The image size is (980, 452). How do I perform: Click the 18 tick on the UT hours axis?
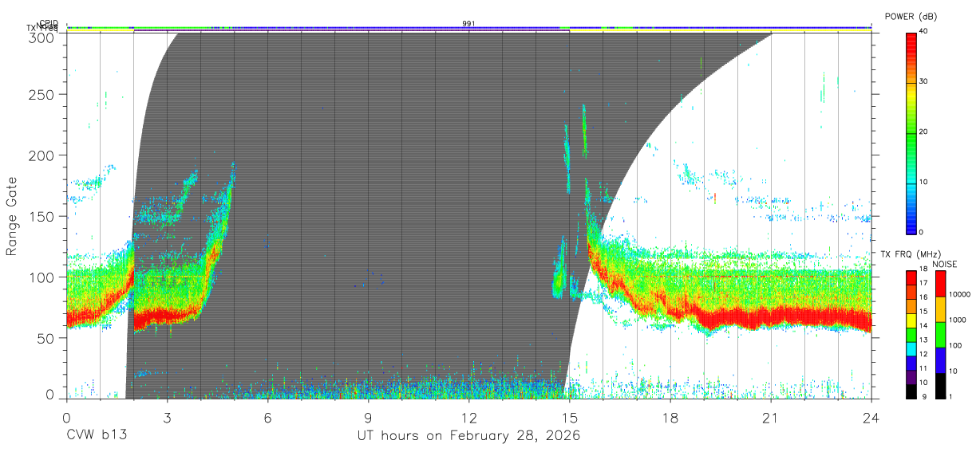(670, 417)
